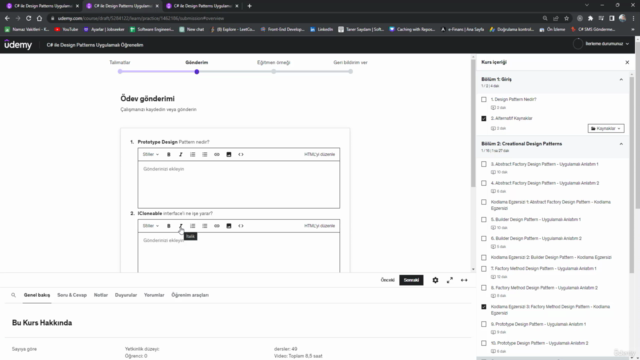Image resolution: width=640 pixels, height=360 pixels.
Task: Open search in course tabs
Action: point(13,295)
